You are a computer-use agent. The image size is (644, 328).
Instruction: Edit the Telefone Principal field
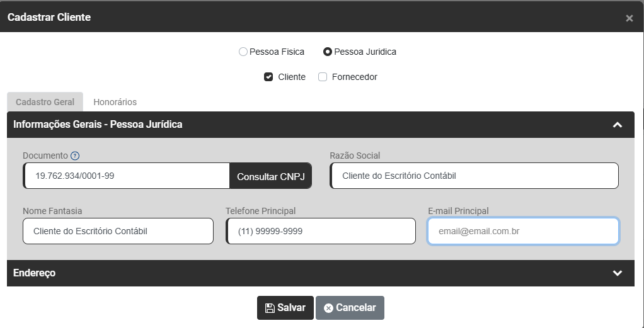click(321, 231)
